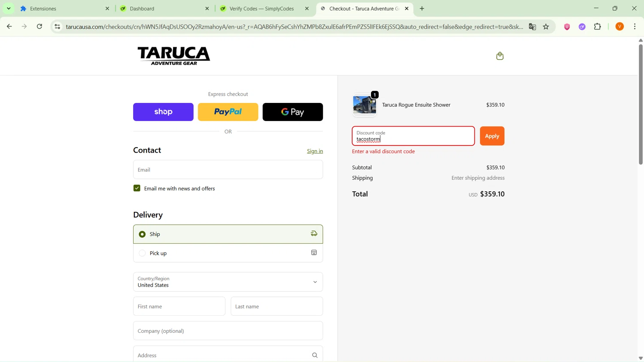
Task: Open the tab search dropdown arrow
Action: tap(9, 9)
